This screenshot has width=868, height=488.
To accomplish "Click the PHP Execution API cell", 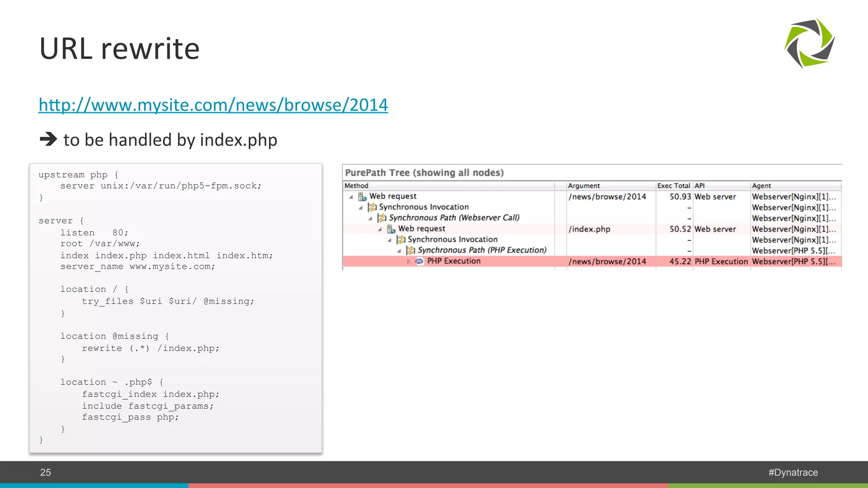I will pyautogui.click(x=721, y=261).
